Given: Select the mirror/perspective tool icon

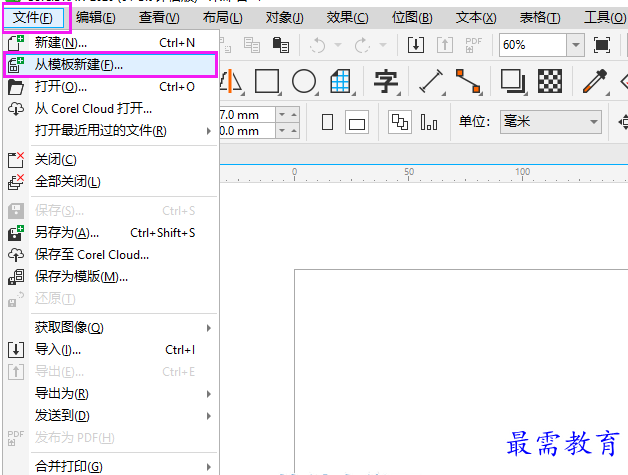Looking at the screenshot, I should (x=232, y=82).
